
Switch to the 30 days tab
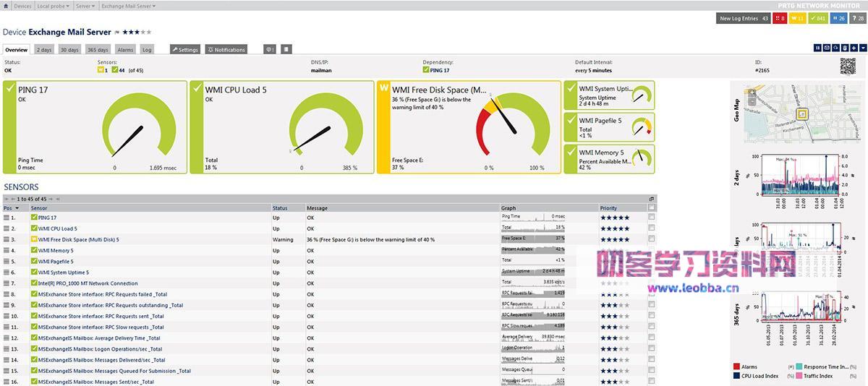69,50
